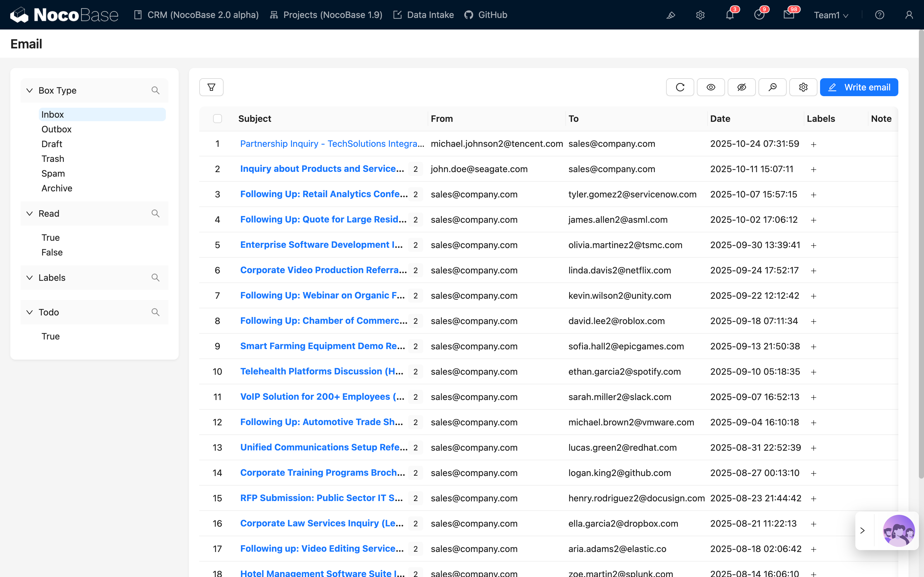Select the Outbox folder
The width and height of the screenshot is (924, 577).
[56, 130]
